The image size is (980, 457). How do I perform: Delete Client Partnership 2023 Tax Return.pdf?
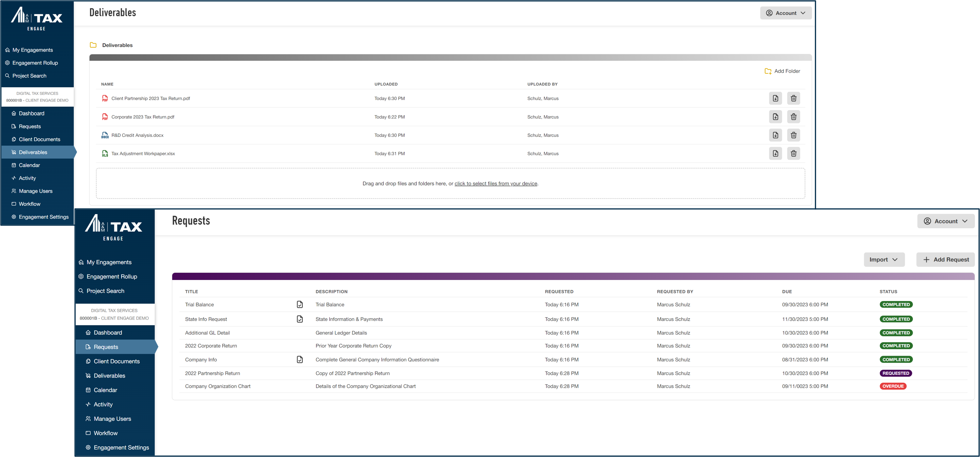[x=793, y=98]
